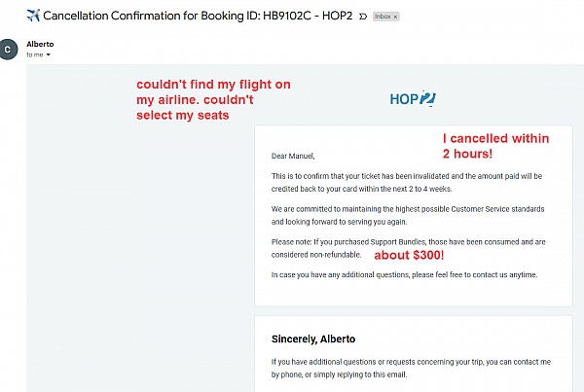This screenshot has height=392, width=584.
Task: Click the airplane emoji in the subject line
Action: tap(14, 16)
